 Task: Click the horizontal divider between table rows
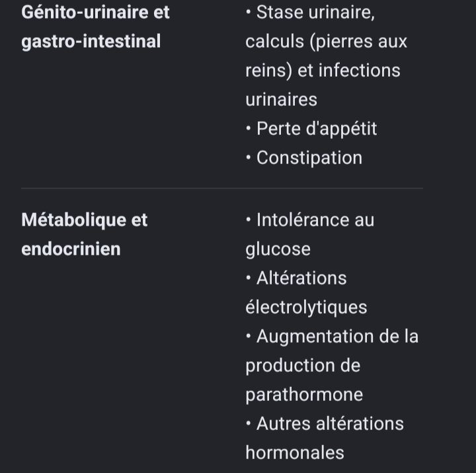pyautogui.click(x=222, y=189)
